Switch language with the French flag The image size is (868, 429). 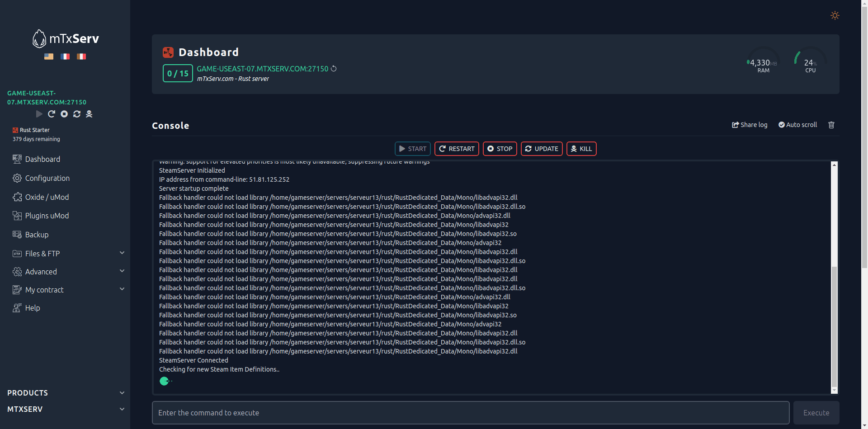65,57
